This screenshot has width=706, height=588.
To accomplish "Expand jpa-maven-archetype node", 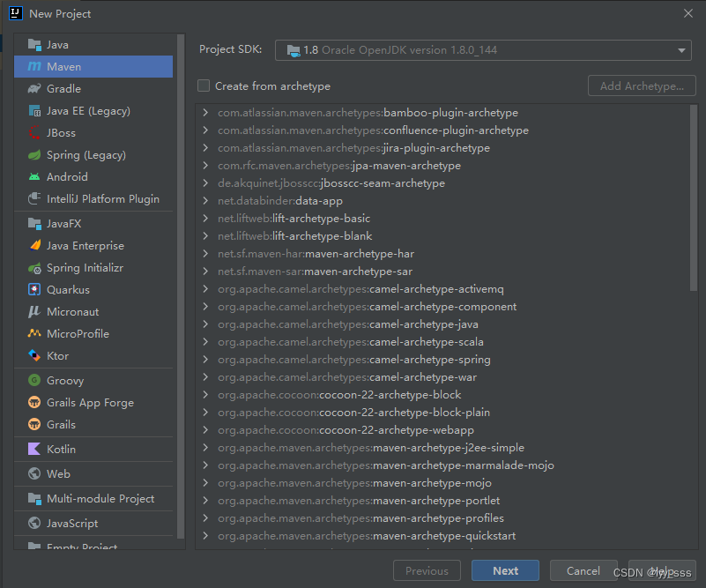I will point(205,165).
